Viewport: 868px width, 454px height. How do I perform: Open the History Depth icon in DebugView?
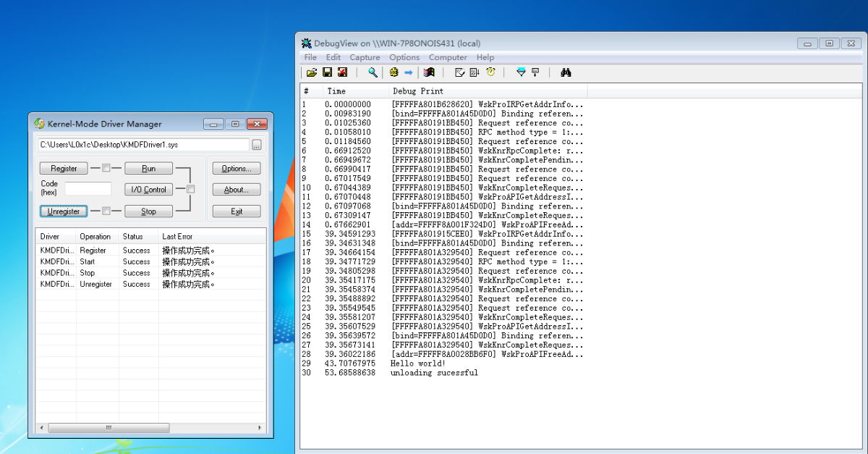coord(536,72)
